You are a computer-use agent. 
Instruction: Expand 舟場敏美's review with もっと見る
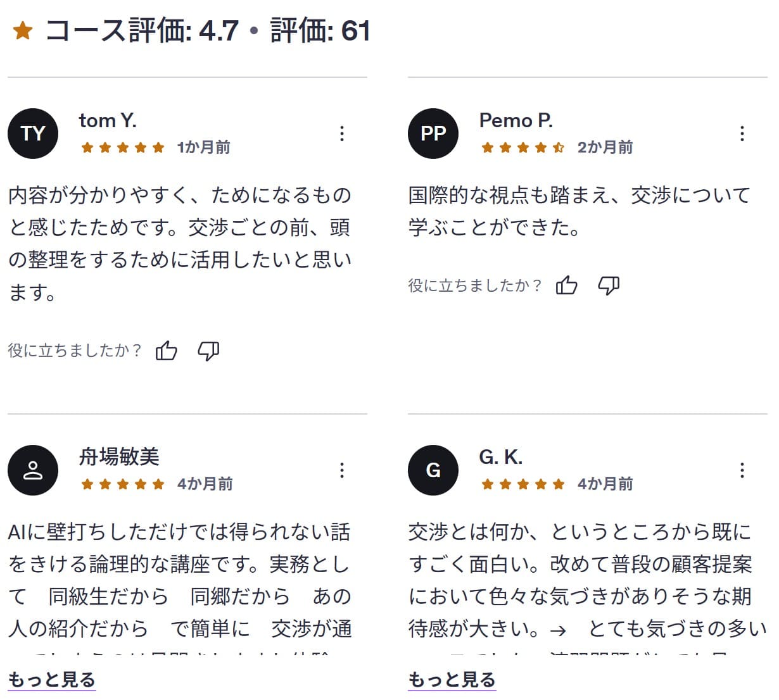point(51,679)
